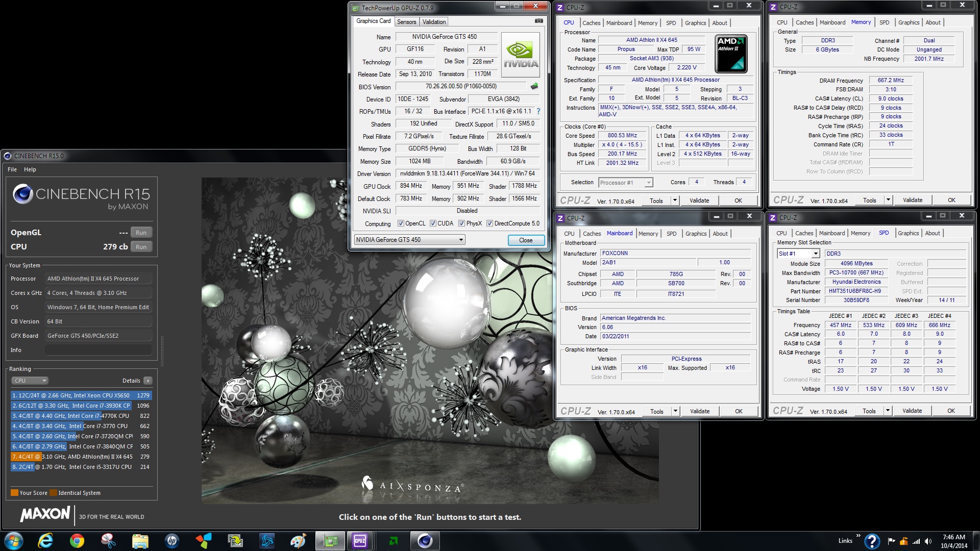Click the green AMD taskbar icon

[394, 541]
